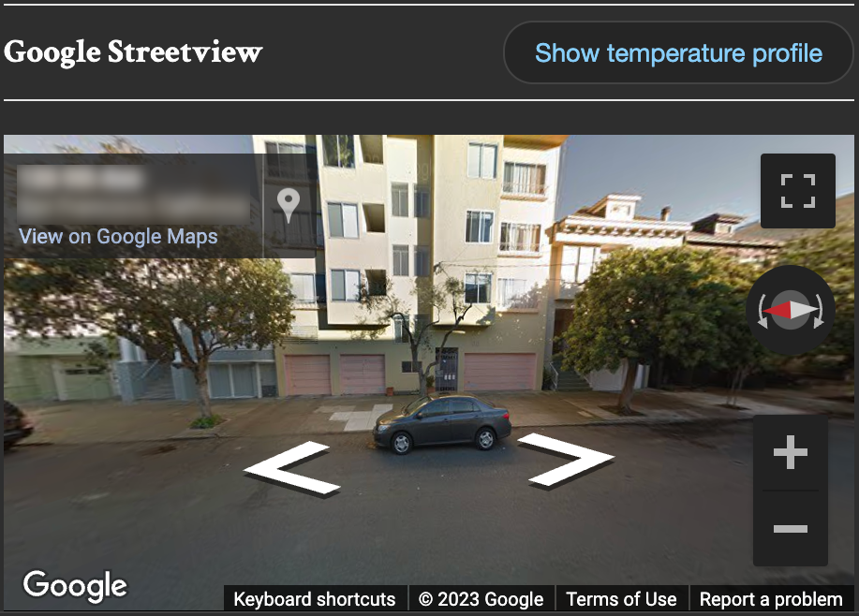Toggle fullscreen Street View mode
The image size is (859, 616).
[798, 191]
